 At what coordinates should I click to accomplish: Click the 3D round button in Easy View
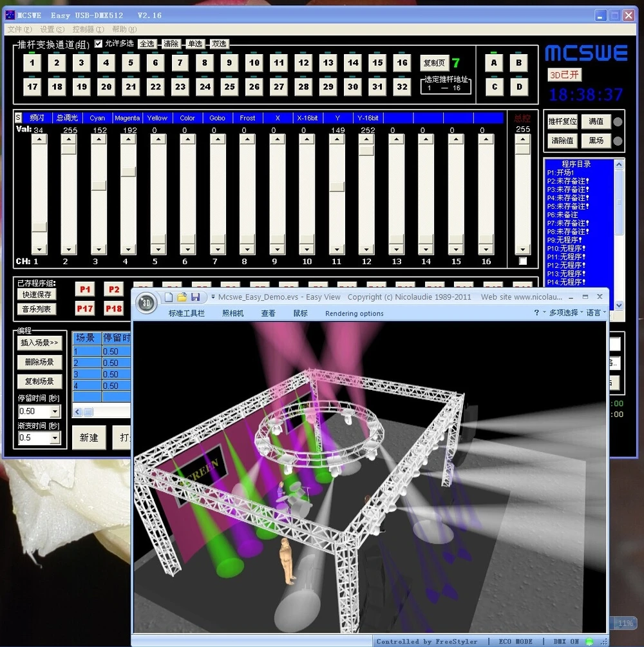146,304
